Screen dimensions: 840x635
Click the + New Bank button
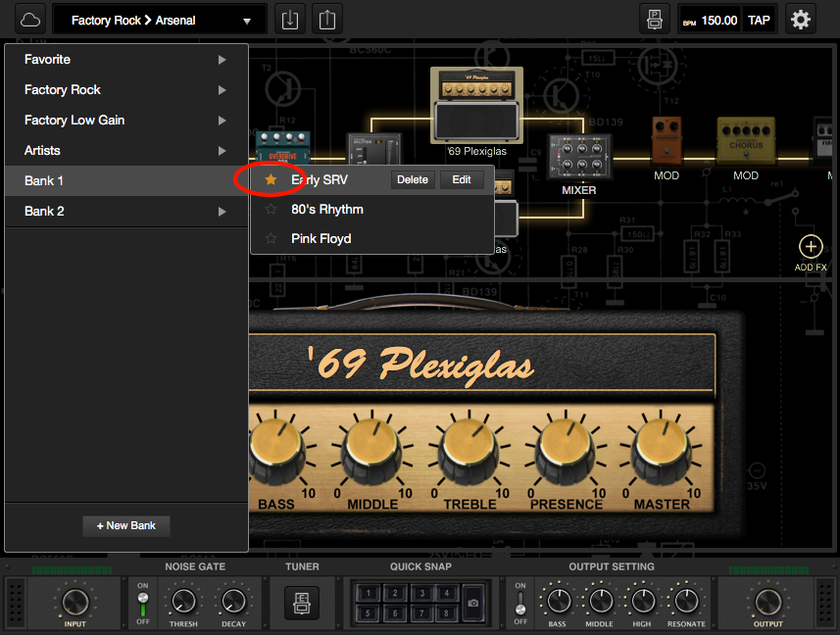(x=125, y=526)
